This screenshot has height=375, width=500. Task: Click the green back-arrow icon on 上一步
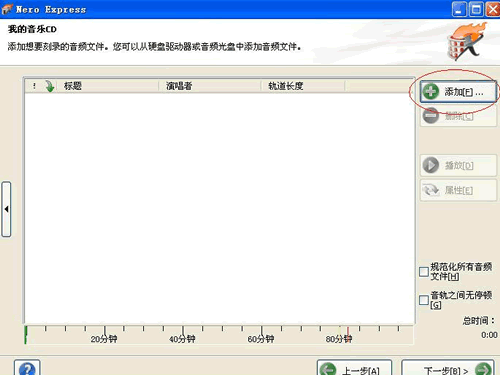328,369
